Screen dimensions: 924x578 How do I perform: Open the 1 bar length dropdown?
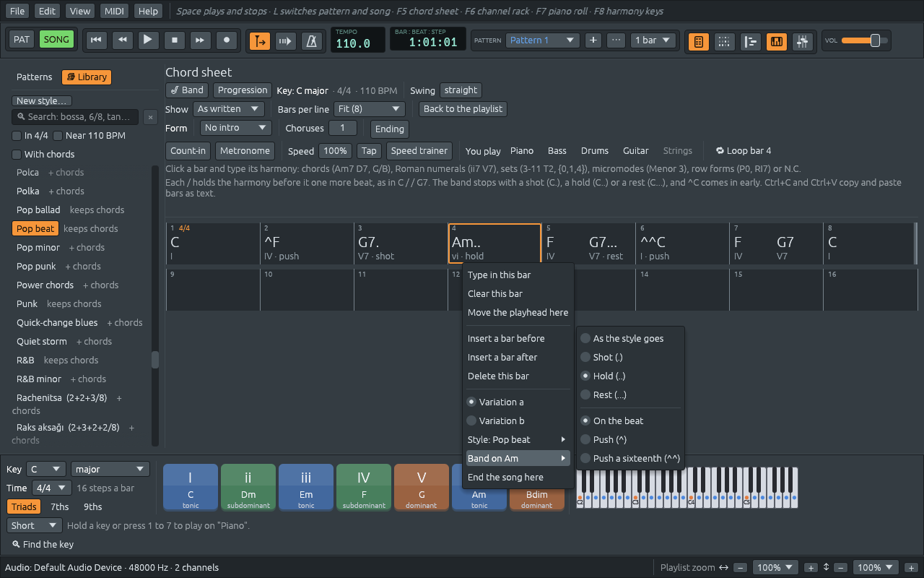[x=653, y=40]
